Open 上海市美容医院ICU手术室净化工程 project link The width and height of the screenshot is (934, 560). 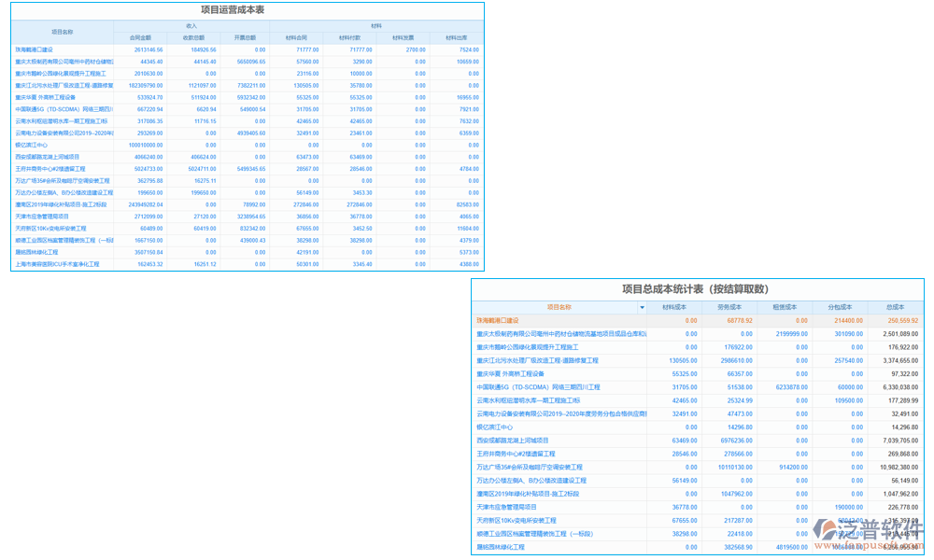pos(57,264)
